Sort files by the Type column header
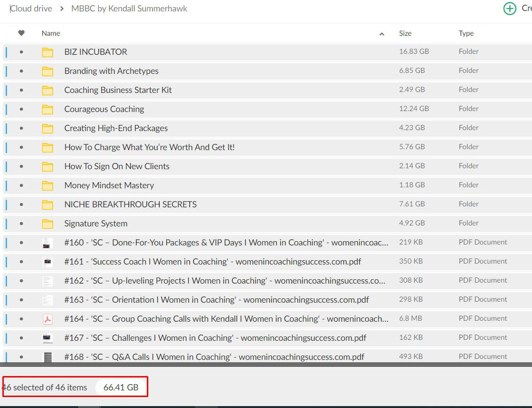 point(466,33)
